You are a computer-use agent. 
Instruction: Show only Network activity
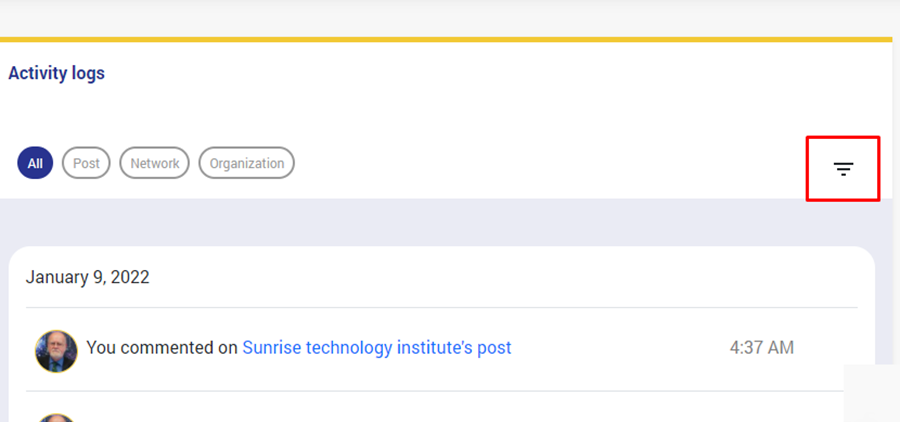[x=154, y=163]
